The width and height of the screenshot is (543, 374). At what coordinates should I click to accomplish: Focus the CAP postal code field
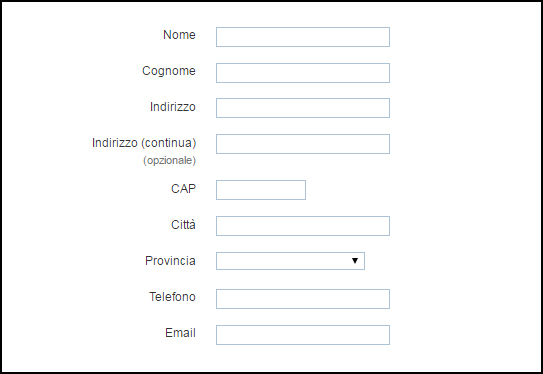pyautogui.click(x=261, y=190)
